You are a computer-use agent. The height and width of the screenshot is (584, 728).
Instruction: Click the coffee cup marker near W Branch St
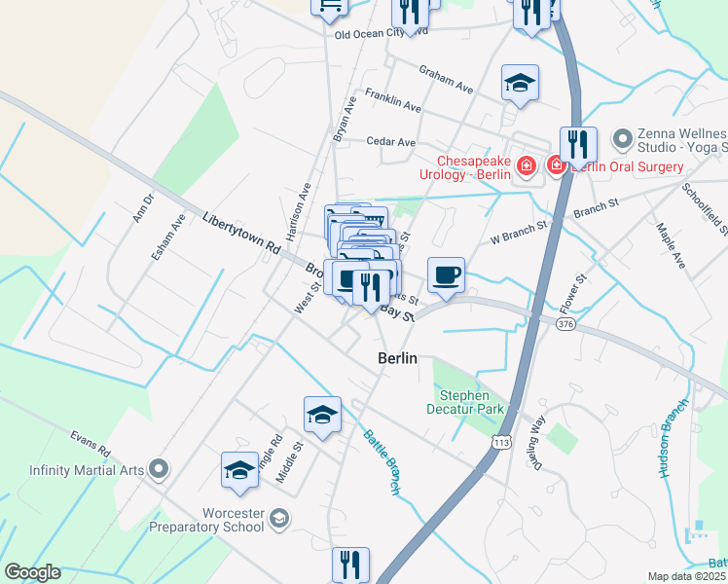point(446,276)
